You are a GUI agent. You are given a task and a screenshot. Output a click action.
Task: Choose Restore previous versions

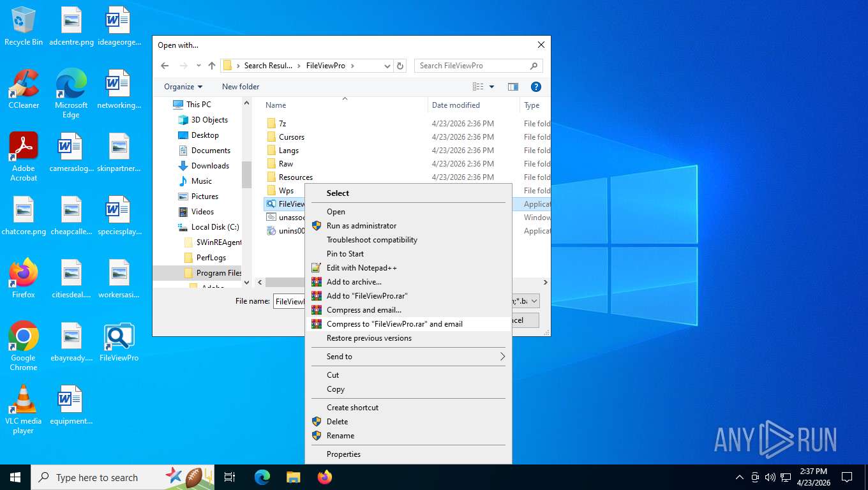click(408, 338)
